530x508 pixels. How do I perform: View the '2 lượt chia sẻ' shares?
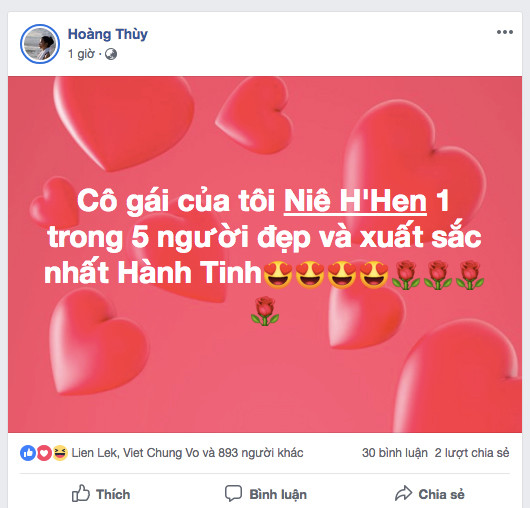pos(472,453)
